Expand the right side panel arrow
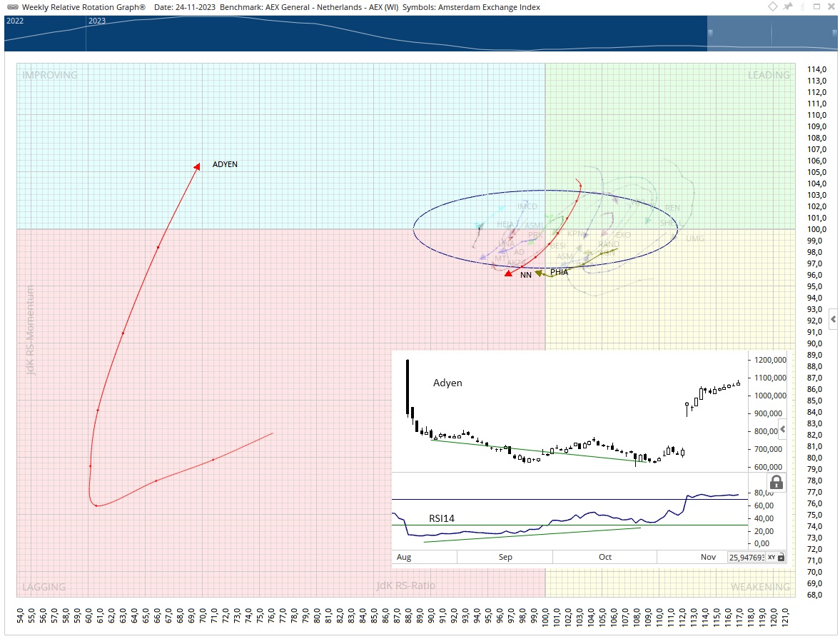 tap(833, 318)
